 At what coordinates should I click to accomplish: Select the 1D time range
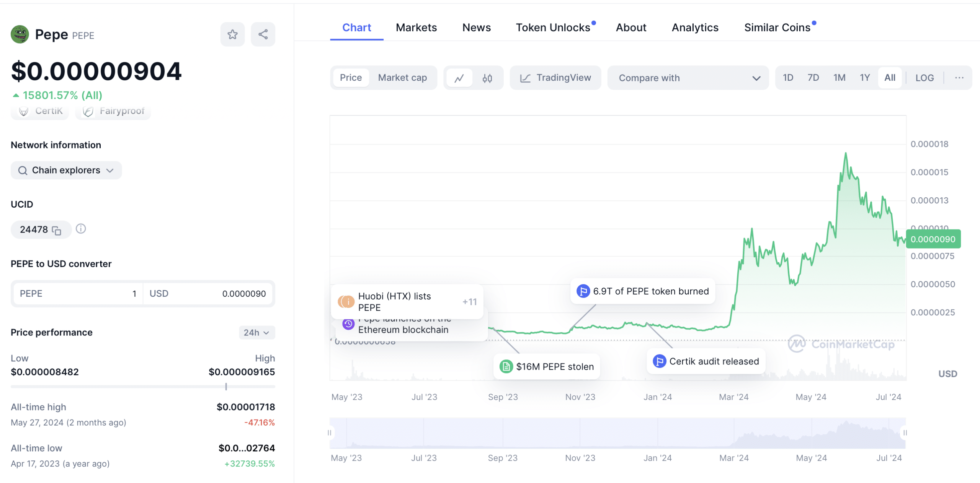788,78
